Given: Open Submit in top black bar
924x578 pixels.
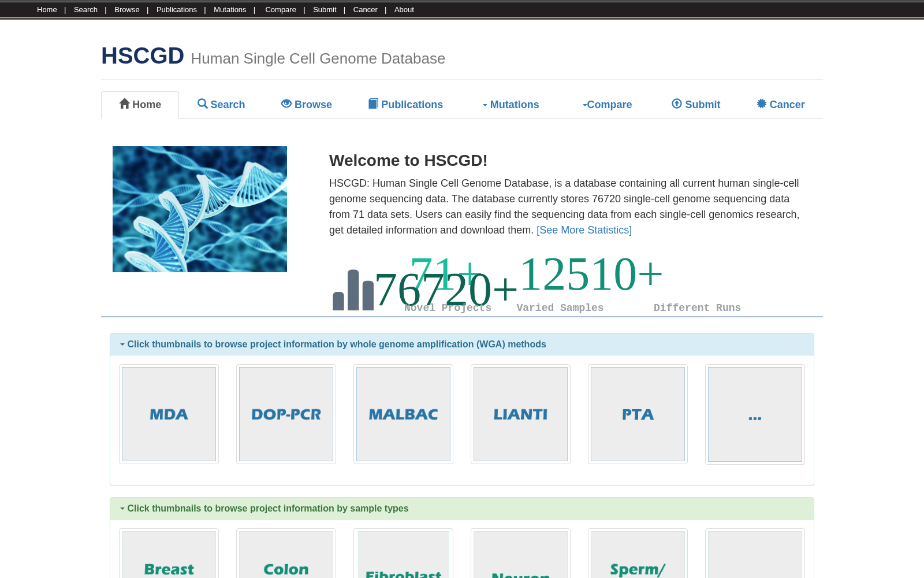Looking at the screenshot, I should coord(325,10).
